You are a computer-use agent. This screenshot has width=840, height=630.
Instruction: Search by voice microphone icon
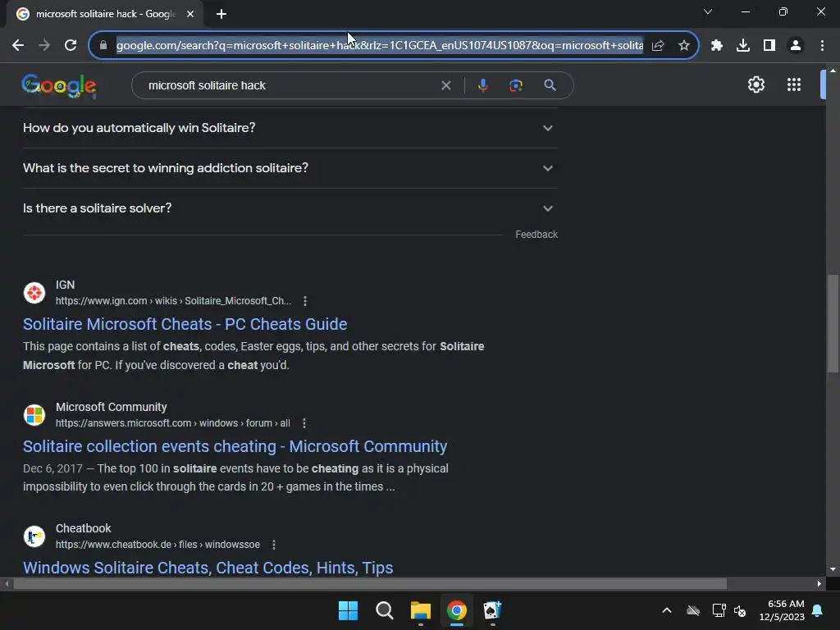[482, 85]
